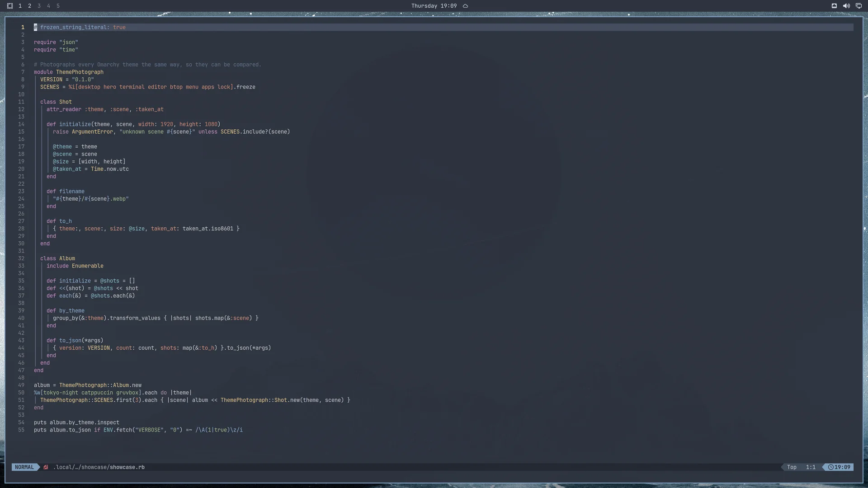Go to workspace 3
The width and height of the screenshot is (868, 488).
(39, 6)
